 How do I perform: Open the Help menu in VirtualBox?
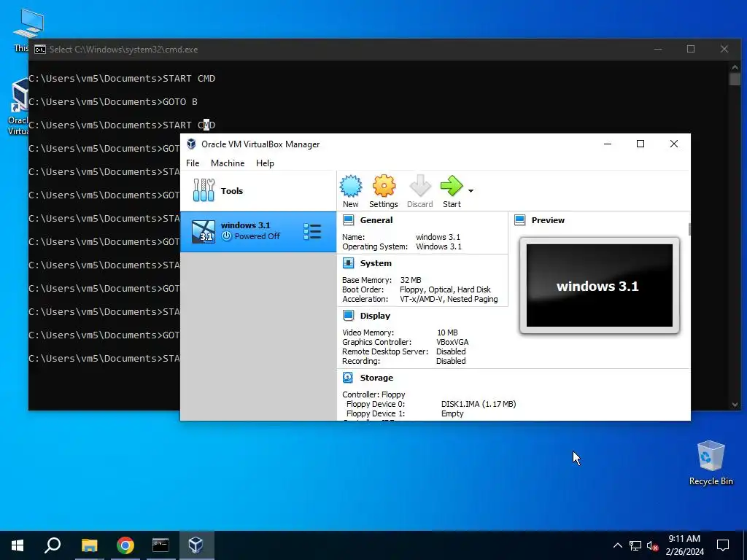click(265, 163)
